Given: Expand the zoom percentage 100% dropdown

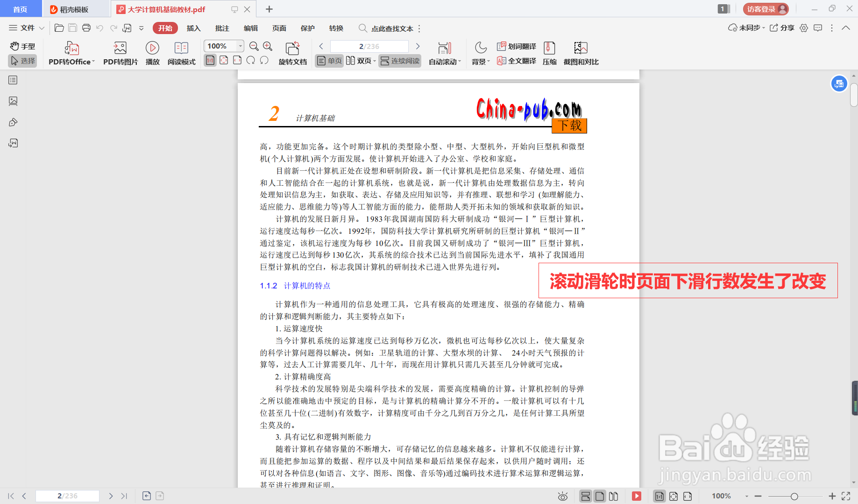Looking at the screenshot, I should point(241,46).
